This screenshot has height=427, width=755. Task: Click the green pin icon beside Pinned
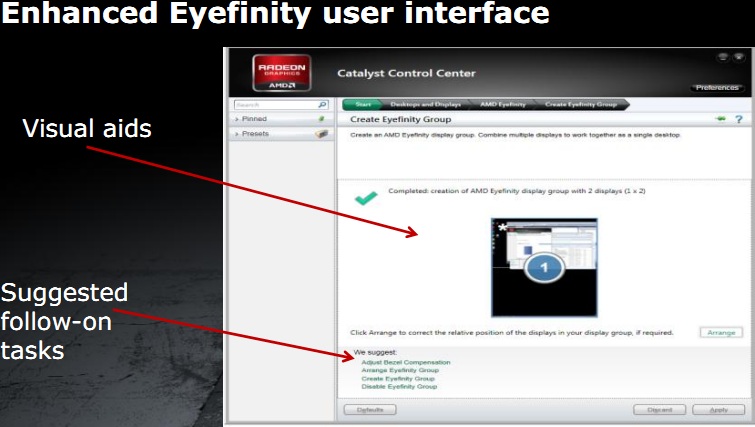tap(321, 118)
